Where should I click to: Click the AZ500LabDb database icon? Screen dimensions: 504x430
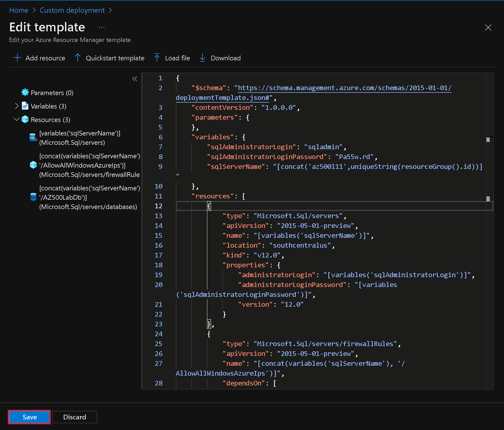(x=33, y=197)
